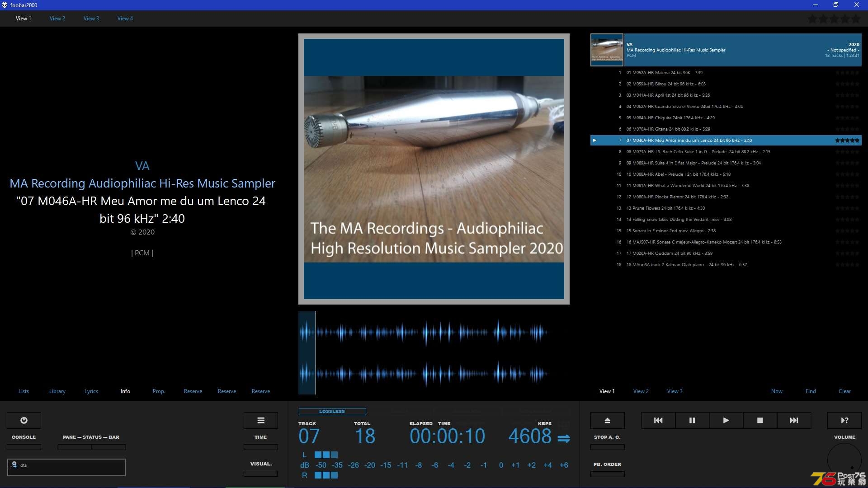Click the Find link in the playlist panel
Viewport: 868px width, 488px height.
coord(811,391)
